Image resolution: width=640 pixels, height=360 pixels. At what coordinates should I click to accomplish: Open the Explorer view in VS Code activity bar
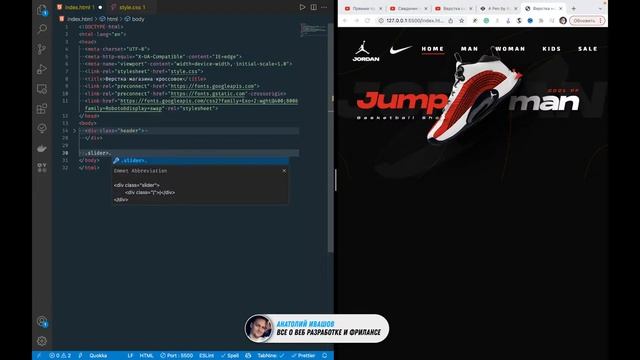pos(42,10)
